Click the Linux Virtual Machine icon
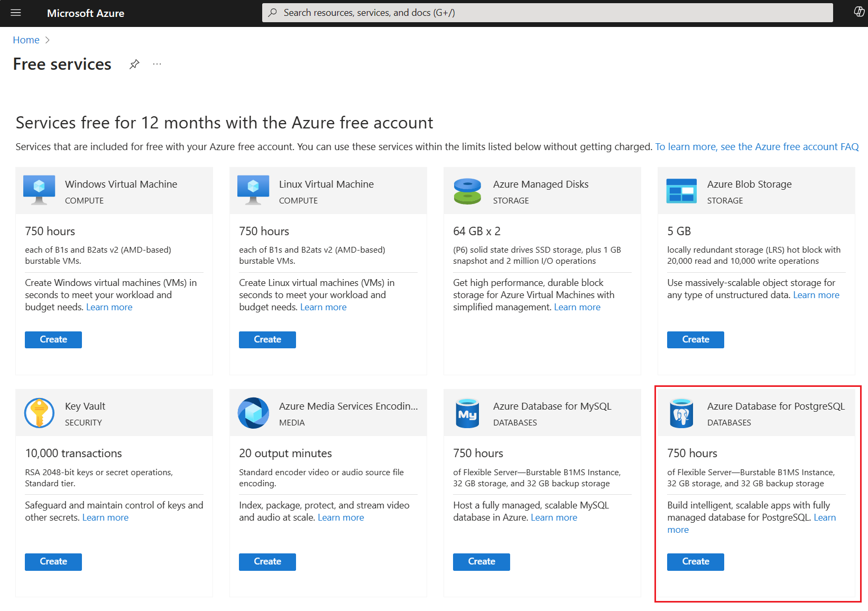This screenshot has width=868, height=611. click(253, 190)
